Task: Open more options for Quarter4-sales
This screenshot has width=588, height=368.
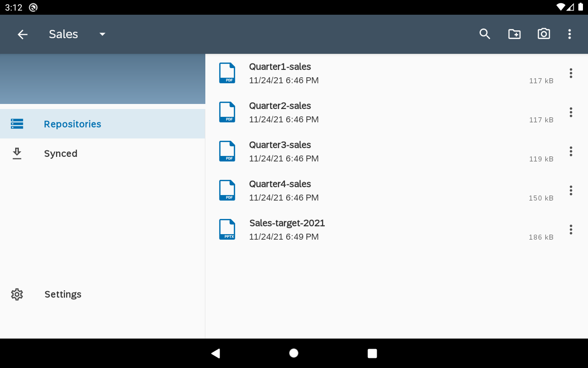Action: (571, 190)
